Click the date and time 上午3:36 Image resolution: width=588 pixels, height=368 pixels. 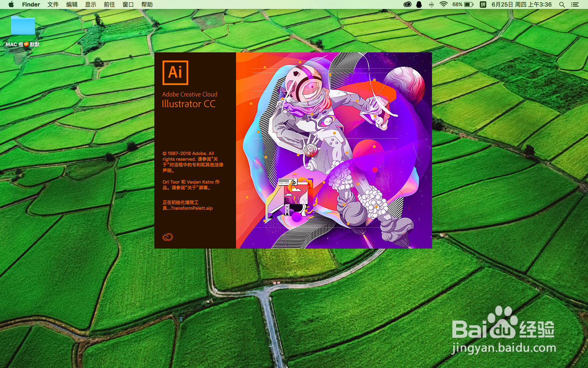tap(521, 4)
